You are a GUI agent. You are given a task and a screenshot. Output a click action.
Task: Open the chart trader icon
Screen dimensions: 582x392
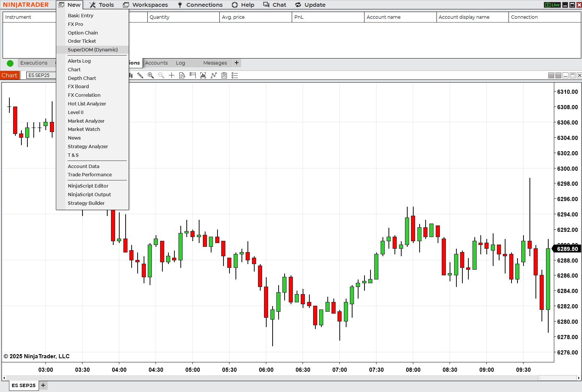tap(193, 75)
